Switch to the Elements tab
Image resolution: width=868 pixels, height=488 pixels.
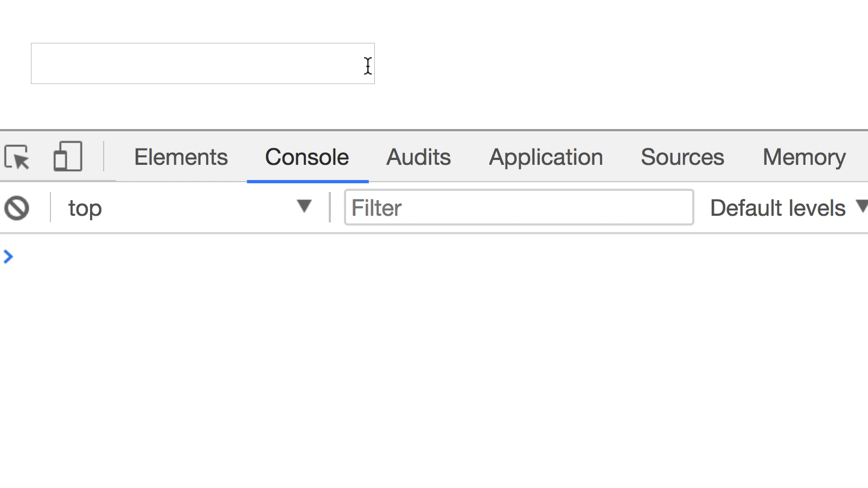(x=181, y=157)
